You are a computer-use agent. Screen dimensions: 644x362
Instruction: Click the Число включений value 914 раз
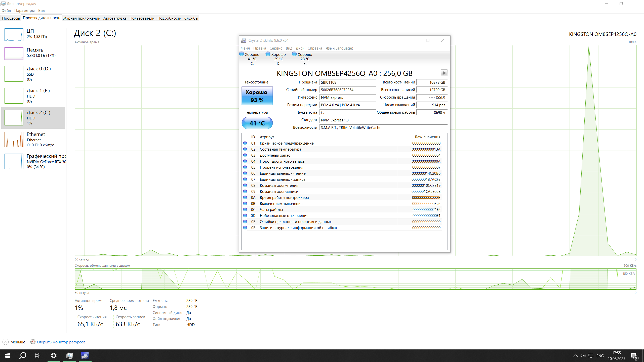432,105
